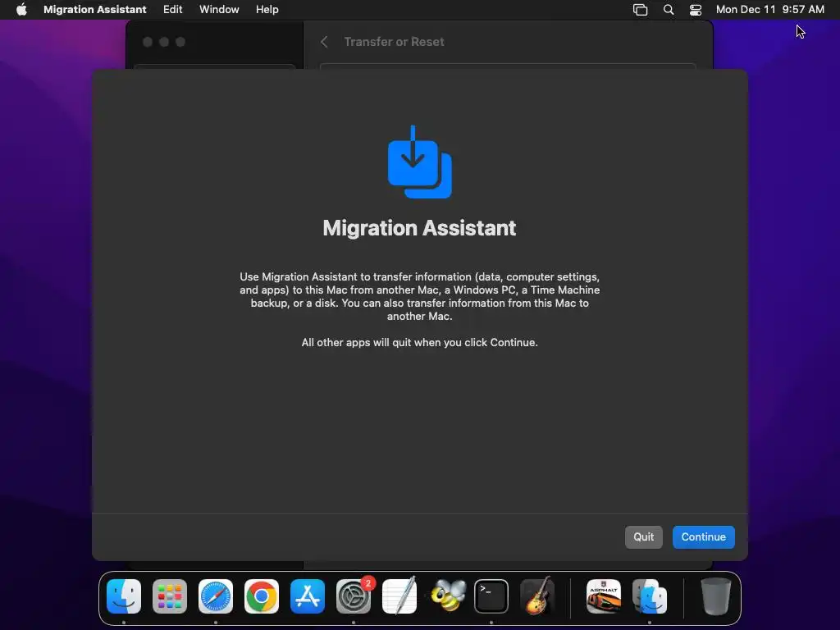Launch Safari from the Dock
Viewport: 840px width, 630px height.
[x=216, y=596]
